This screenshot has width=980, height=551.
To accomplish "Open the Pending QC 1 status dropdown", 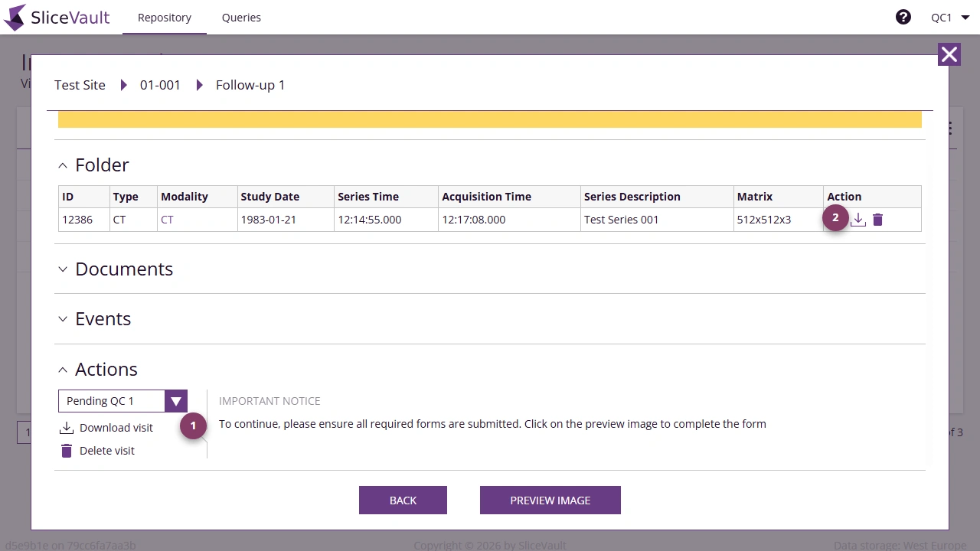I will point(175,400).
